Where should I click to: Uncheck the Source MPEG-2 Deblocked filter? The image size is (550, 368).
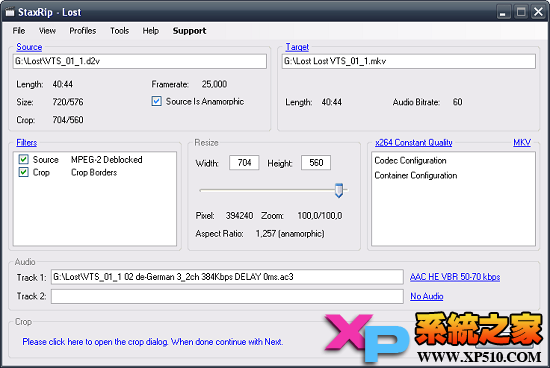click(x=24, y=160)
